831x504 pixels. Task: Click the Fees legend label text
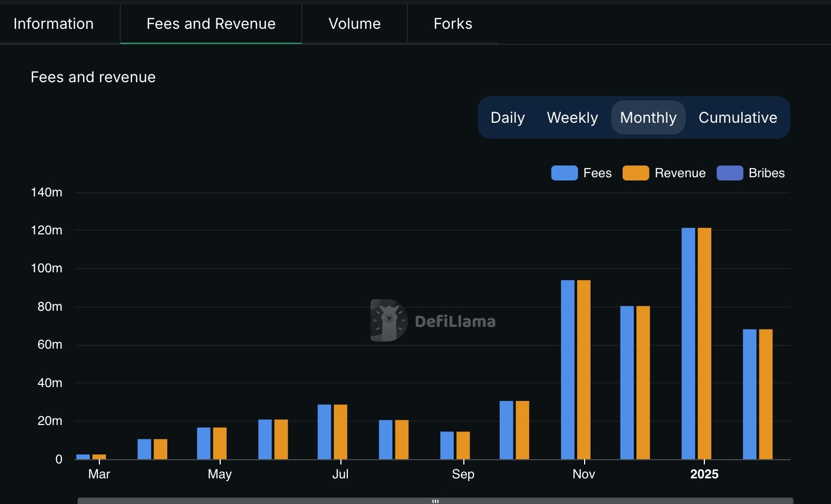(598, 173)
